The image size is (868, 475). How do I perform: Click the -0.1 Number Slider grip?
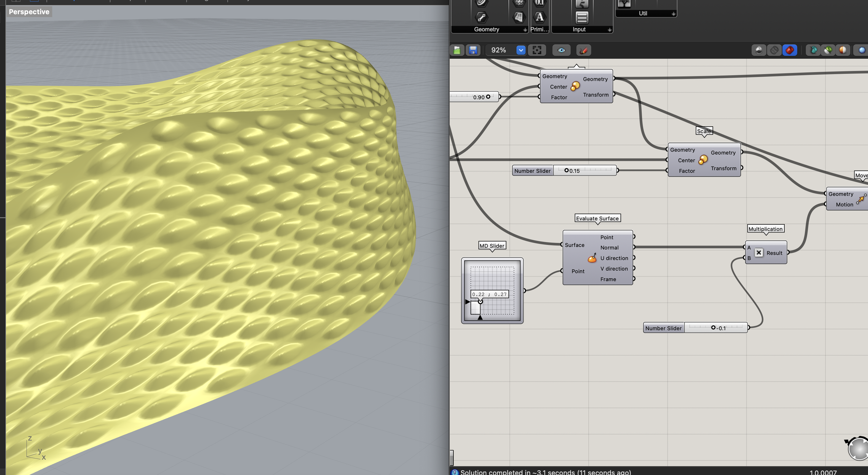click(713, 328)
